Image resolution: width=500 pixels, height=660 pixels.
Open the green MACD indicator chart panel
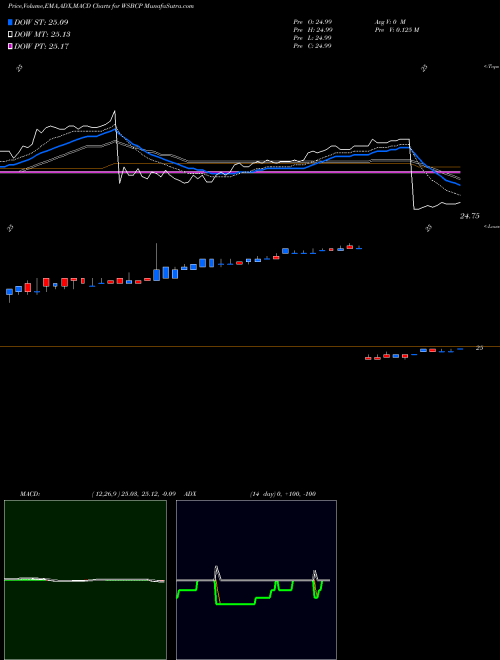click(85, 580)
